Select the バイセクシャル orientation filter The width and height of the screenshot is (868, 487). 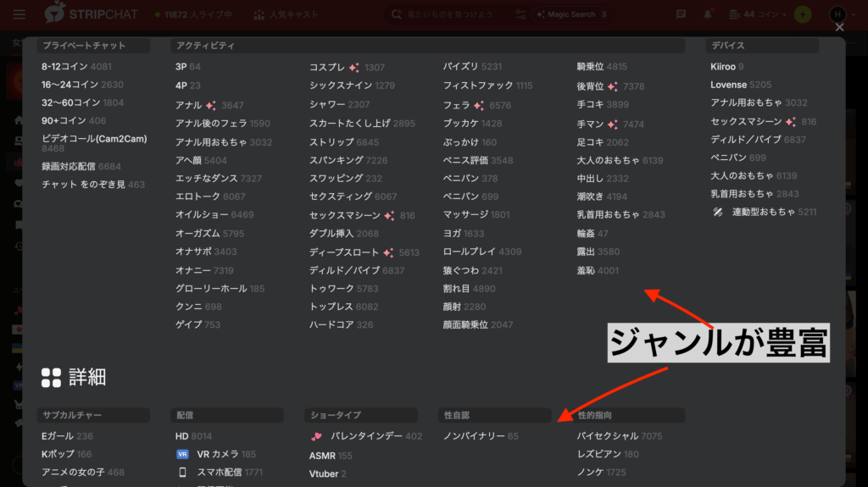pyautogui.click(x=620, y=437)
